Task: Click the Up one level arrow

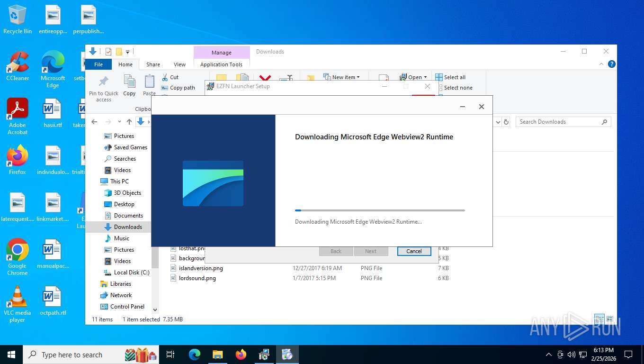Action: coord(129,122)
